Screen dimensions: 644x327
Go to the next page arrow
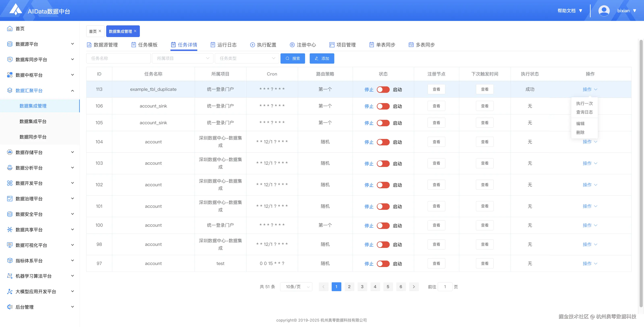414,287
